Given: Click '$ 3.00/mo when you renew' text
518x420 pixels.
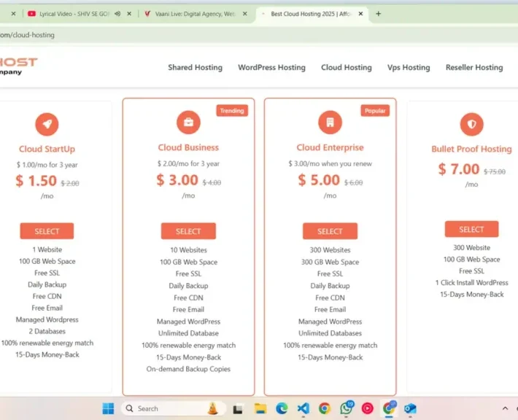Looking at the screenshot, I should (x=330, y=163).
